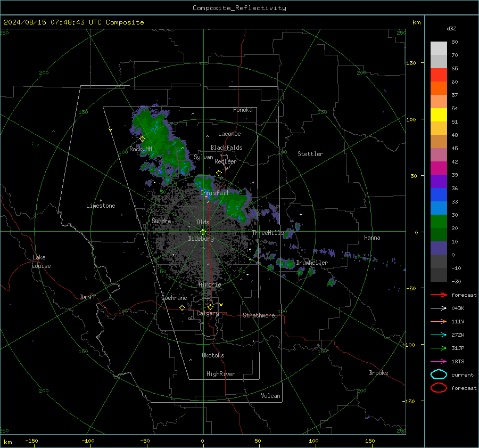
Task: Click the RedDeer map label
Action: (x=226, y=161)
